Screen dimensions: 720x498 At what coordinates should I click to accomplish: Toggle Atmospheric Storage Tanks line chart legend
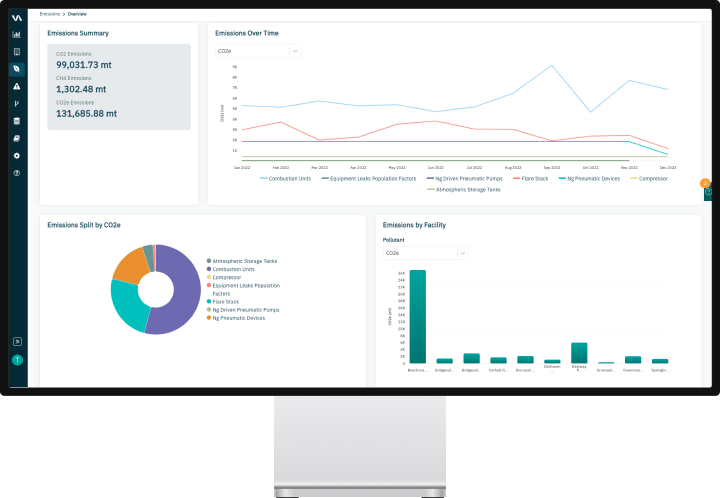[x=464, y=190]
